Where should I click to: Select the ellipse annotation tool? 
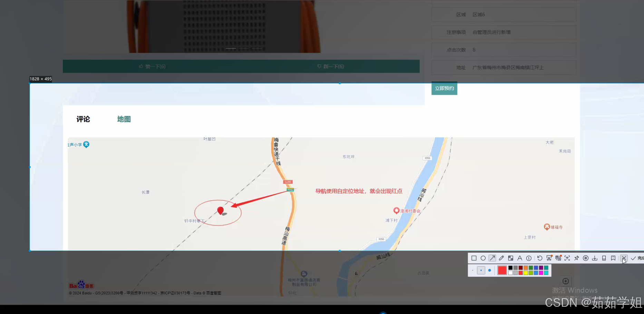coord(483,258)
